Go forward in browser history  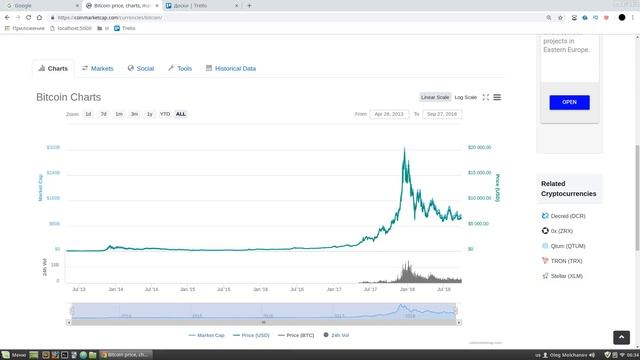(x=18, y=18)
